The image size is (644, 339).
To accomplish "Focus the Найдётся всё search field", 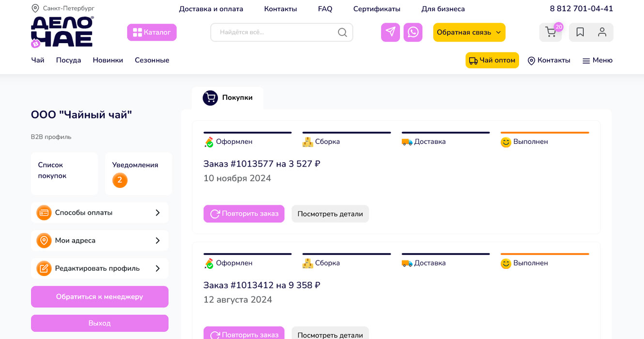I will (276, 32).
